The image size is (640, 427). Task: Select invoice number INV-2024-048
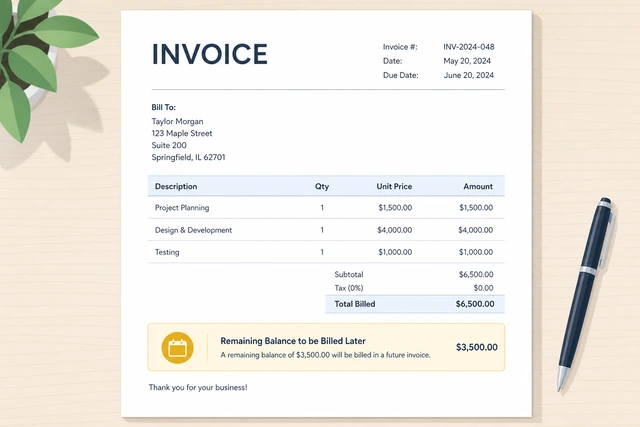coord(469,47)
